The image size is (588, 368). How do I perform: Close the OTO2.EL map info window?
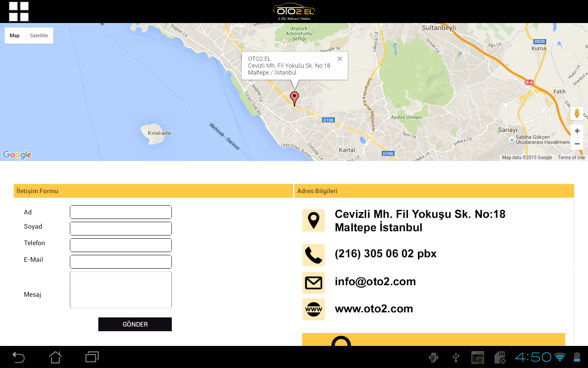click(339, 58)
